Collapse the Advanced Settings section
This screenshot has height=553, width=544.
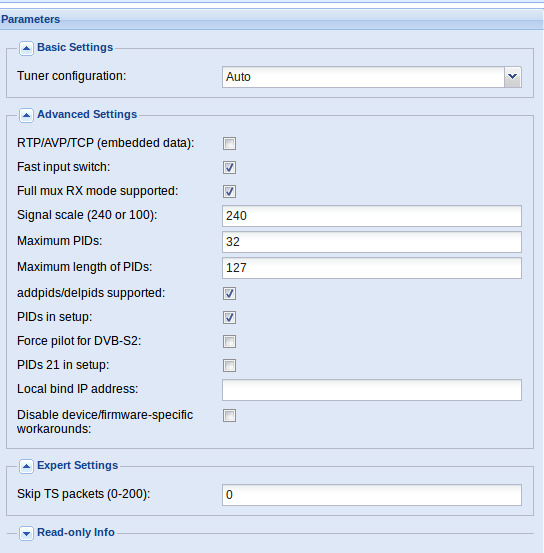tap(26, 115)
